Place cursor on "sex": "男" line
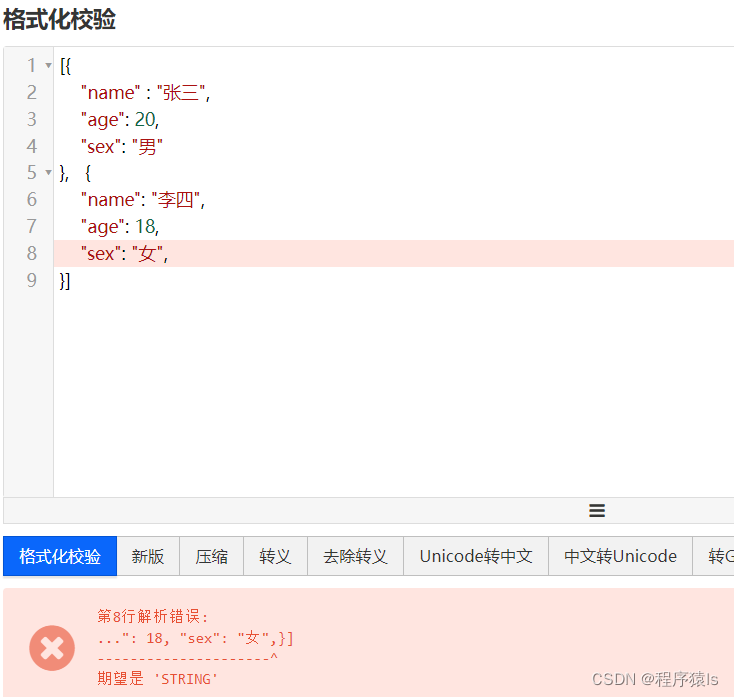Viewport: 734px width, 697px height. (122, 147)
